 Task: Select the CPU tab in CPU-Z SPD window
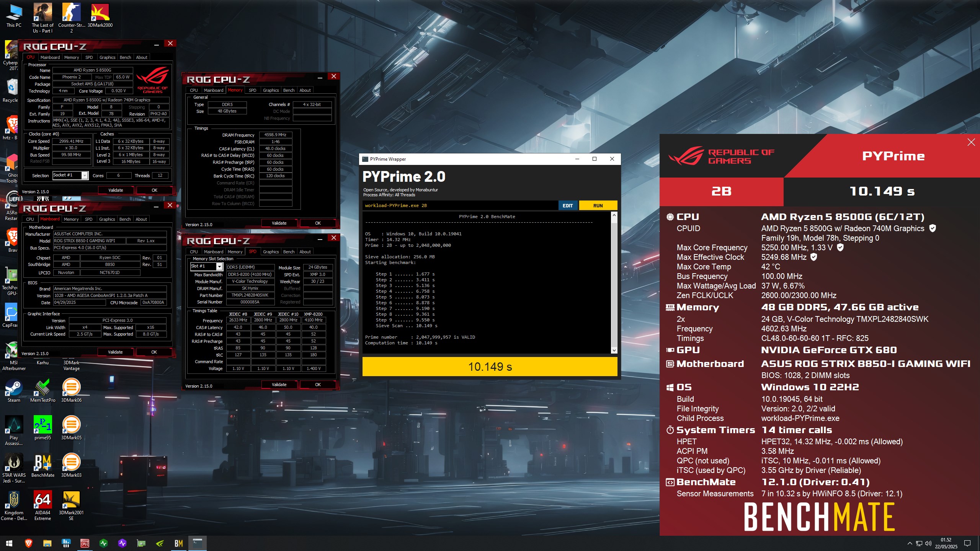tap(194, 252)
